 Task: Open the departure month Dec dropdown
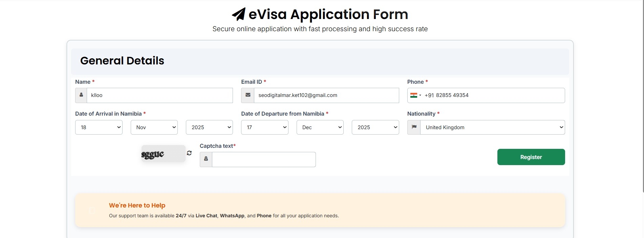[320, 127]
